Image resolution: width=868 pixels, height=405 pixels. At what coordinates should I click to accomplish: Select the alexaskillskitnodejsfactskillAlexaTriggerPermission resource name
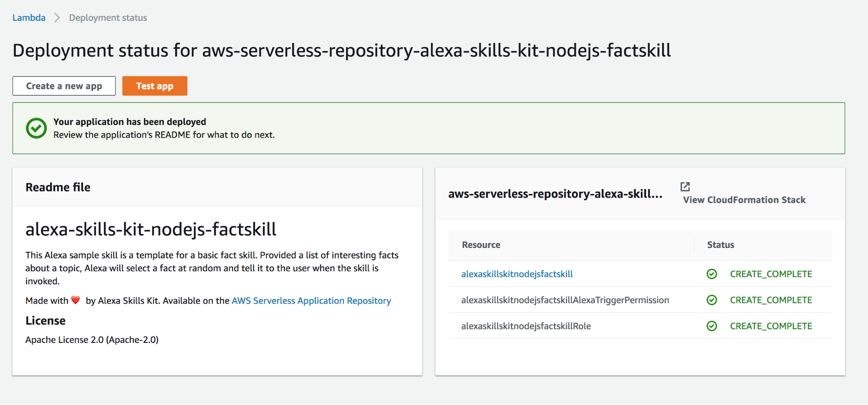(564, 300)
